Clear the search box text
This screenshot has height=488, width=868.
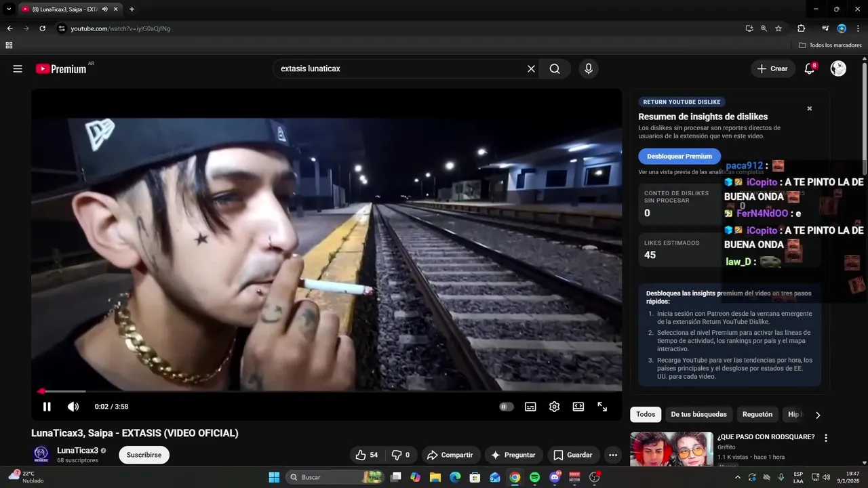point(531,68)
